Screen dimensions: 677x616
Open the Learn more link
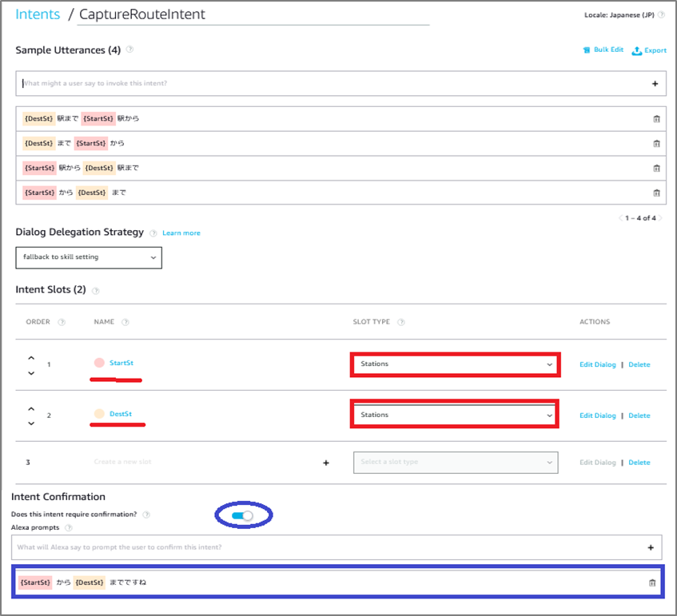tap(181, 233)
